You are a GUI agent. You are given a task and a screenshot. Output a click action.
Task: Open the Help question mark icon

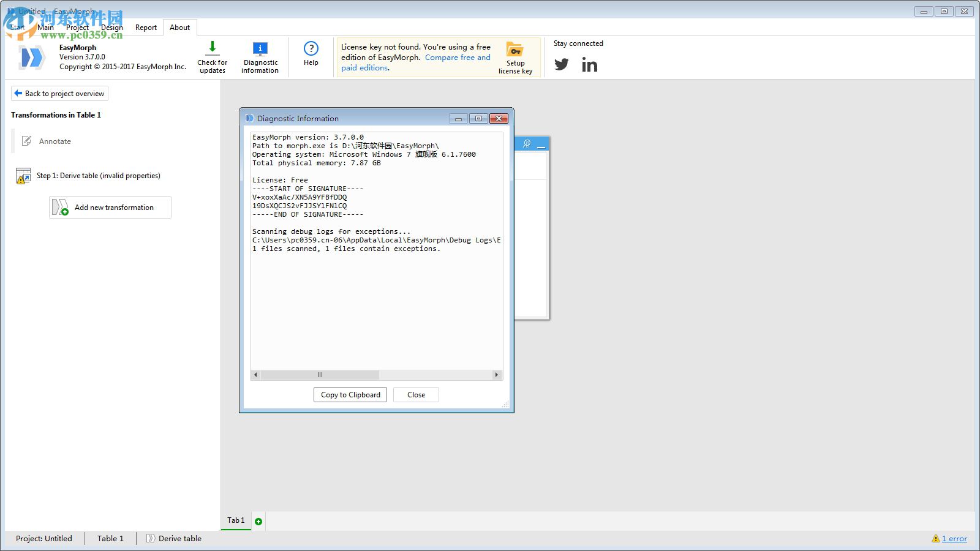pyautogui.click(x=311, y=48)
